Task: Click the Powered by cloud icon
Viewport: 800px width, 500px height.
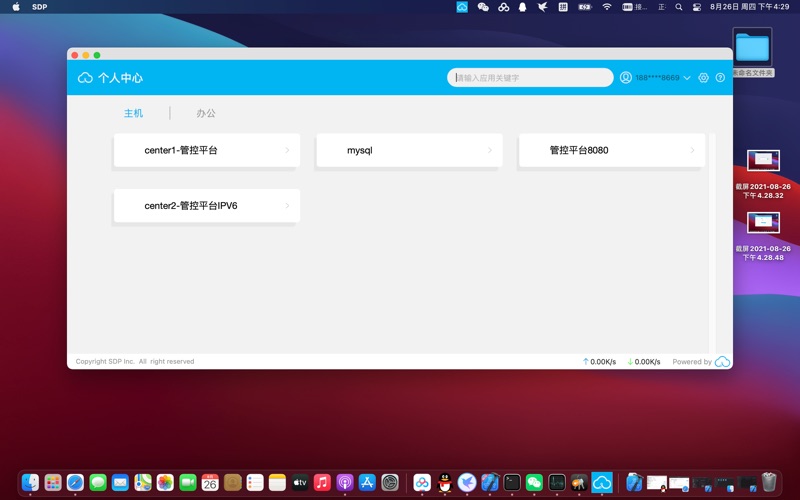Action: coord(722,362)
